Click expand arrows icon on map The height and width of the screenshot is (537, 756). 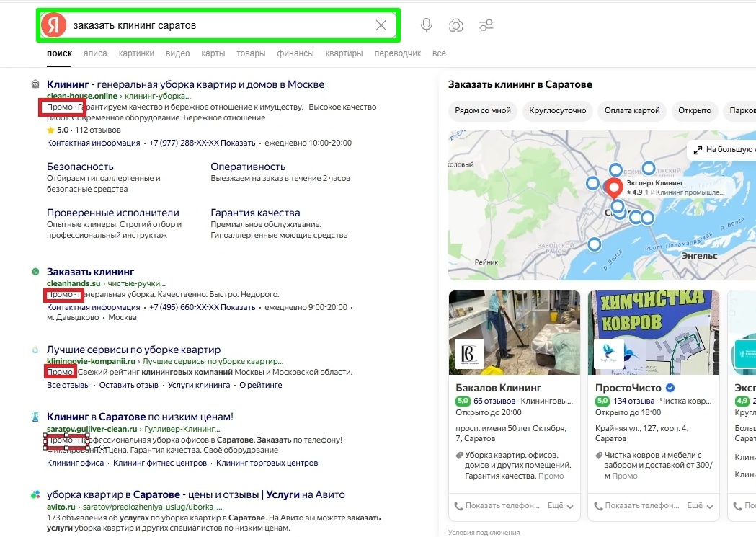point(698,150)
